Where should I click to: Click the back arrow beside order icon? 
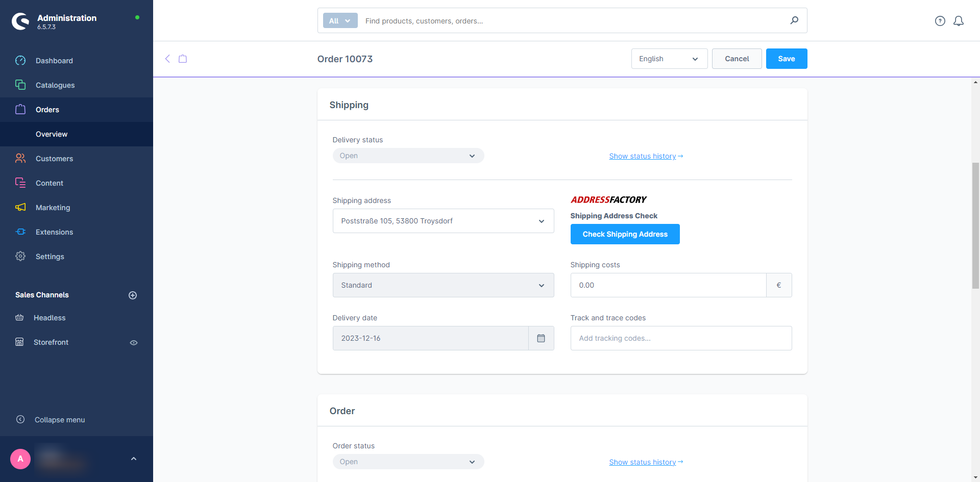pos(167,59)
